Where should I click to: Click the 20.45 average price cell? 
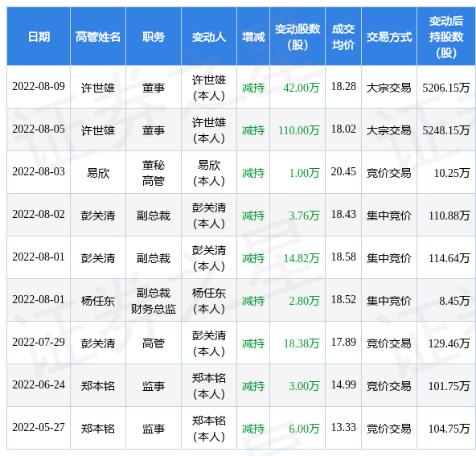point(343,172)
